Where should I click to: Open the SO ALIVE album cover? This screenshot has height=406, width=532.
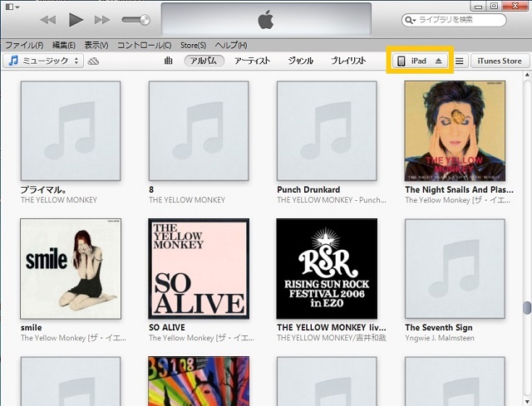pyautogui.click(x=199, y=269)
